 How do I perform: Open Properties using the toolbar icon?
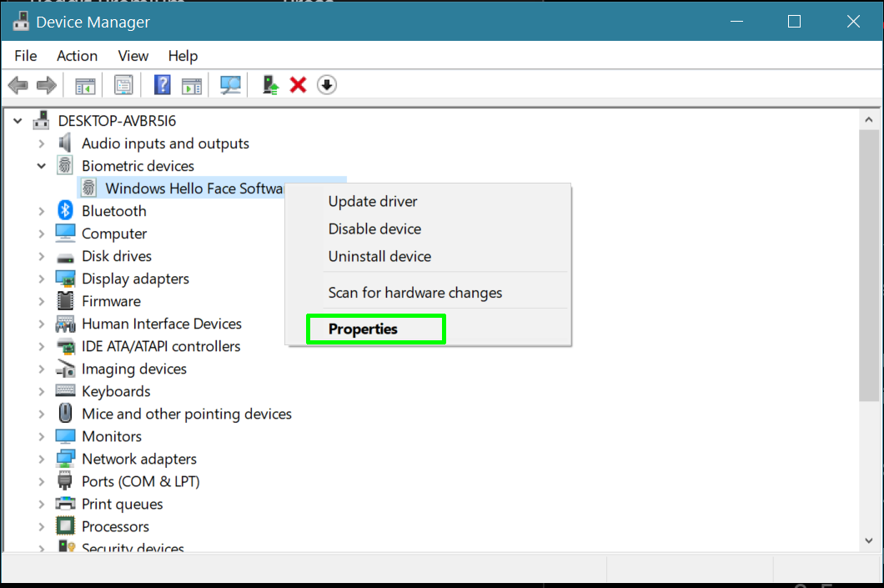[x=123, y=84]
